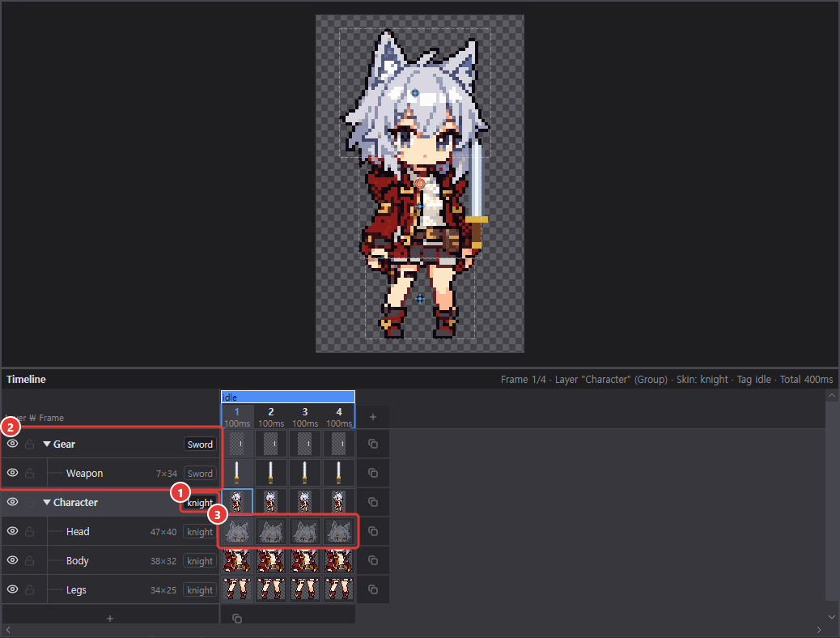This screenshot has height=638, width=840.
Task: Select frame 3 header in timeline
Action: (305, 417)
